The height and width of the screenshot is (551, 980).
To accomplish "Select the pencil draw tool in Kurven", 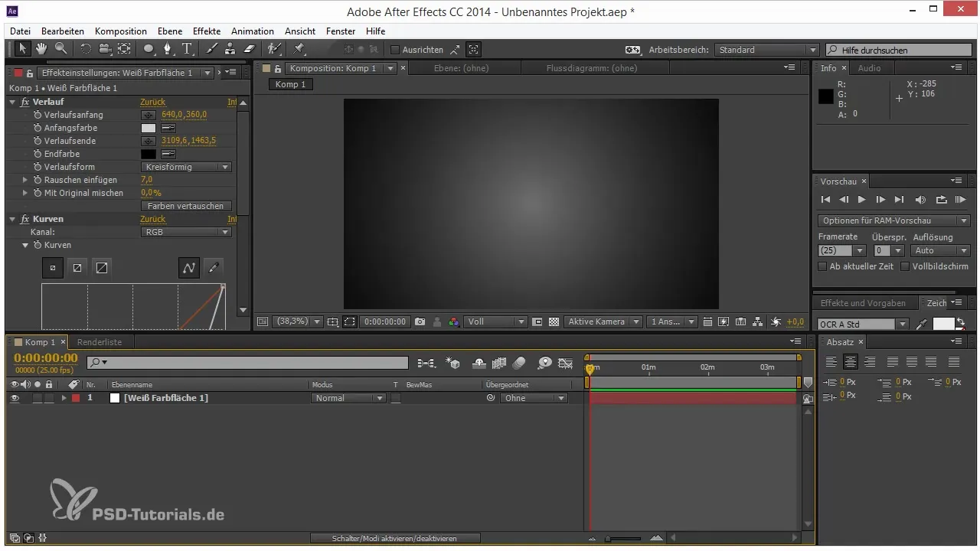I will click(214, 268).
